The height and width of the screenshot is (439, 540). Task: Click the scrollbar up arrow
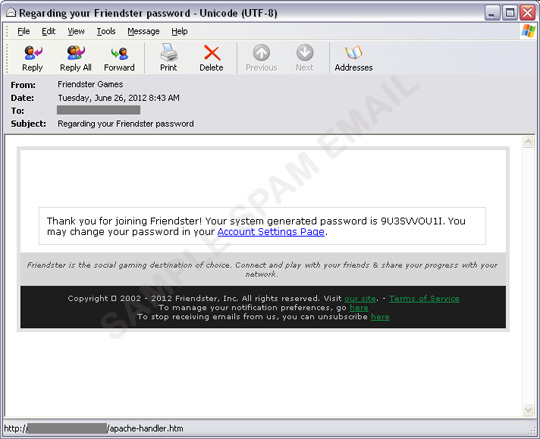click(x=528, y=142)
